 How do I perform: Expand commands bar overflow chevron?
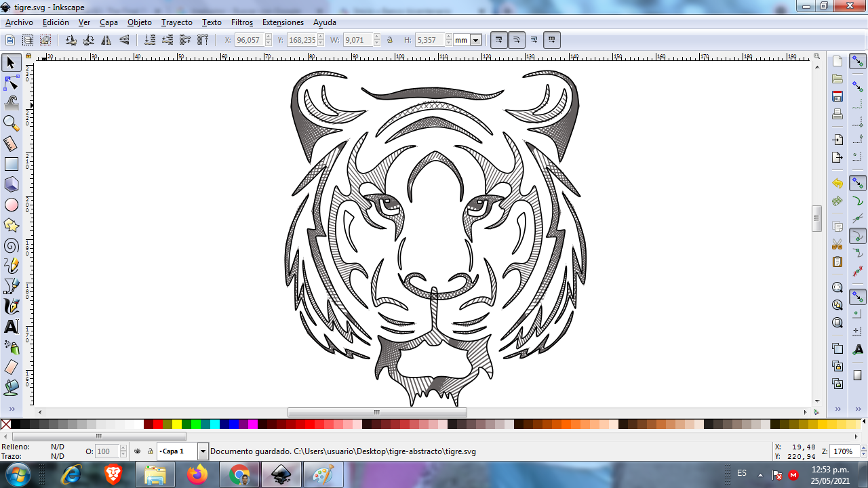pos(837,409)
